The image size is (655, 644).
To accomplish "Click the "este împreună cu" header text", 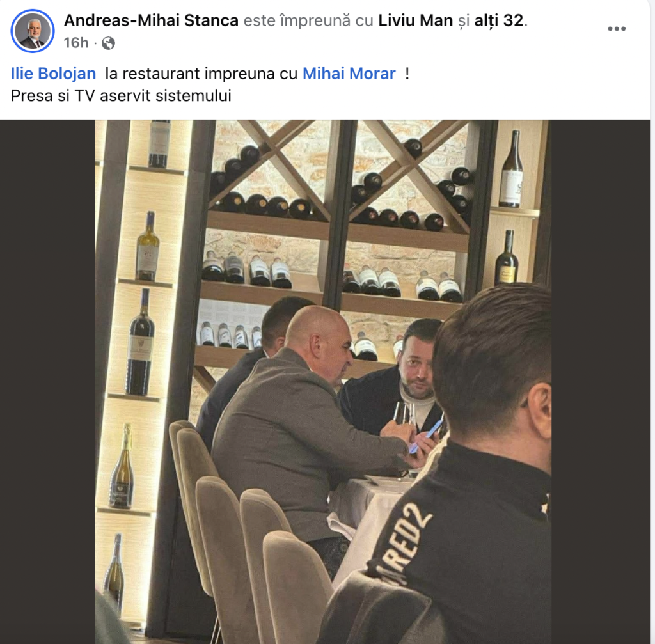I will tap(308, 20).
